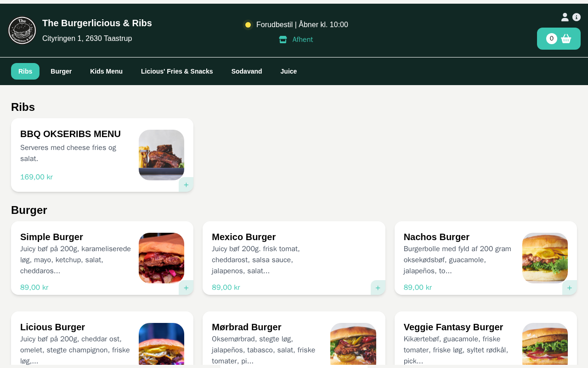Open the restaurant info icon
Image resolution: width=588 pixels, height=368 pixels.
[577, 17]
